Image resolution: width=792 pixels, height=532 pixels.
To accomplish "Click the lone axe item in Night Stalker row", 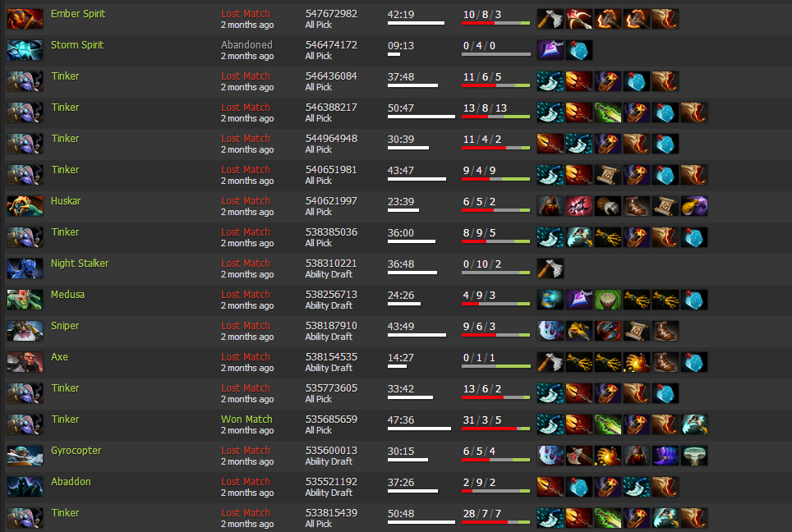I will click(x=550, y=268).
